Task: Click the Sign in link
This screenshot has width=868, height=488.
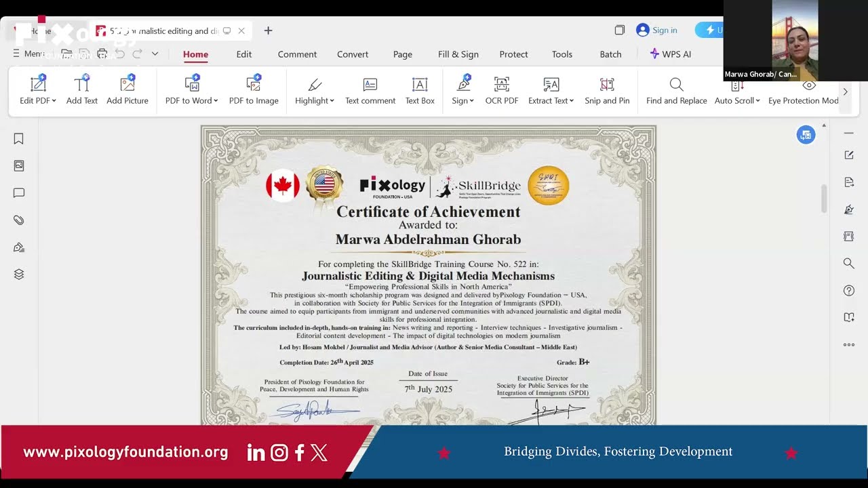Action: tap(656, 30)
